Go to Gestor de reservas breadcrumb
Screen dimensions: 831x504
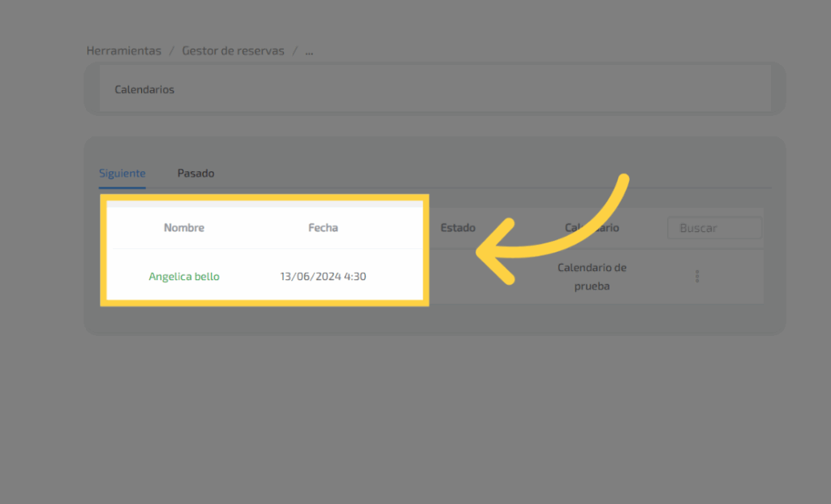pos(233,50)
